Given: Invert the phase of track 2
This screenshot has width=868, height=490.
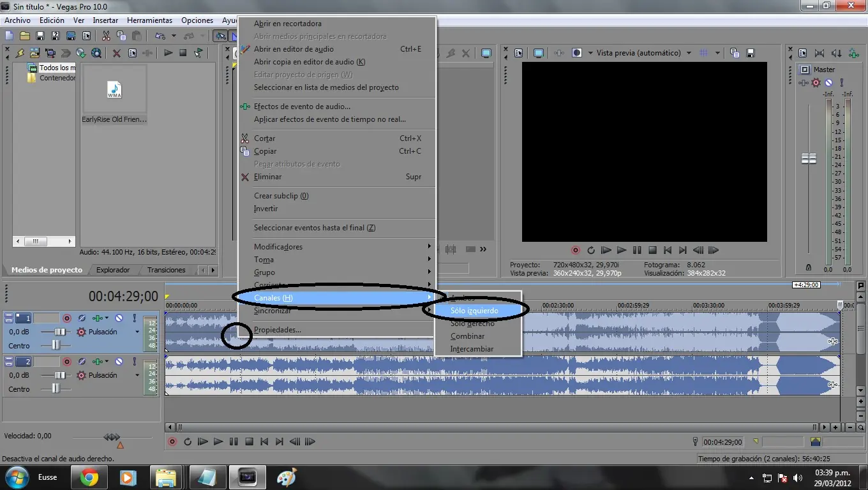Looking at the screenshot, I should [x=82, y=361].
